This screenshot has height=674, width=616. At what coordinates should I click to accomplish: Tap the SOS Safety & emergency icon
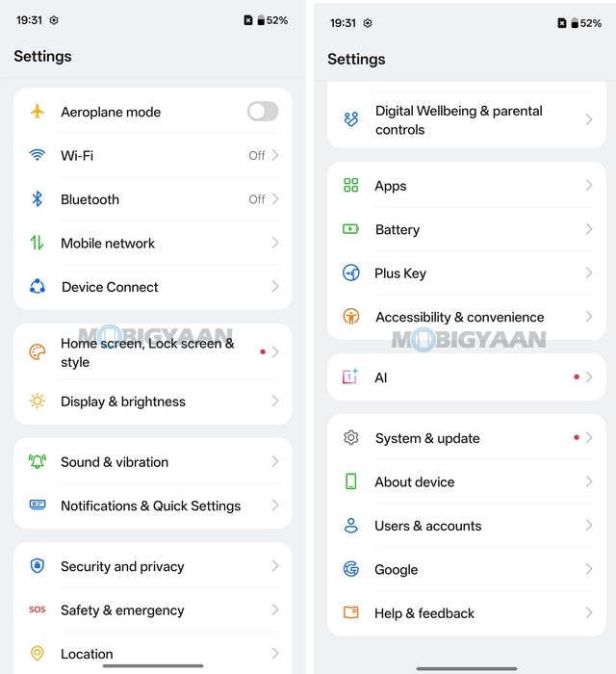[x=38, y=609]
